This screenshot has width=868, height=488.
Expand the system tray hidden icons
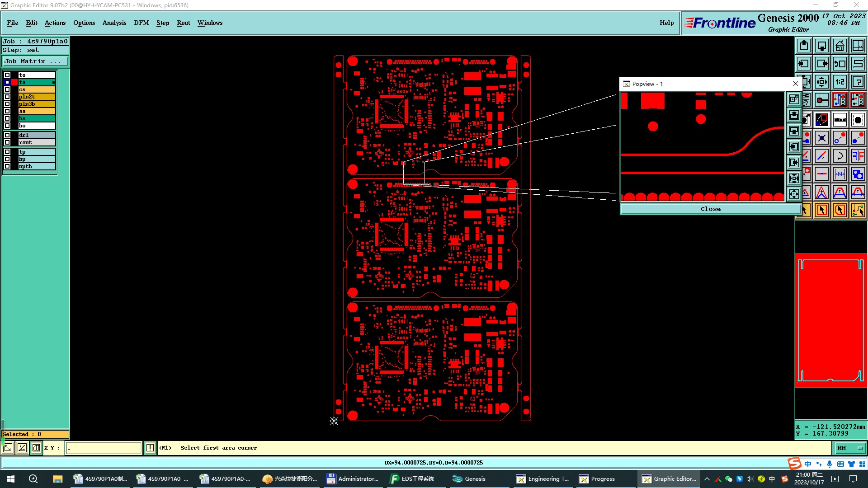(x=707, y=479)
